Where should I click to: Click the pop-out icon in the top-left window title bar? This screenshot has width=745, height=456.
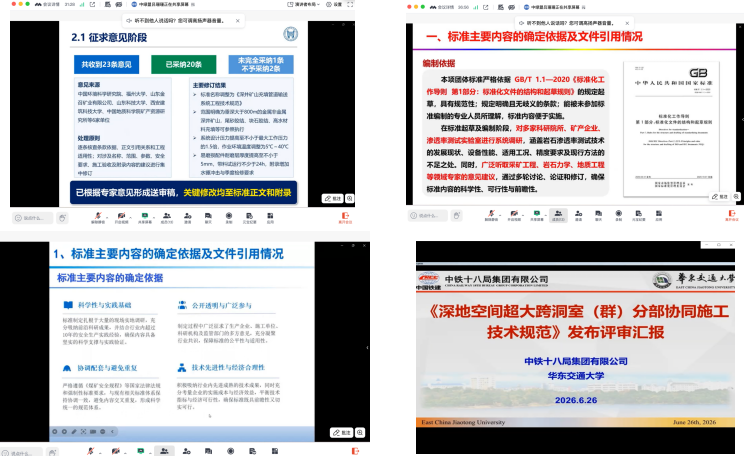[92, 4]
